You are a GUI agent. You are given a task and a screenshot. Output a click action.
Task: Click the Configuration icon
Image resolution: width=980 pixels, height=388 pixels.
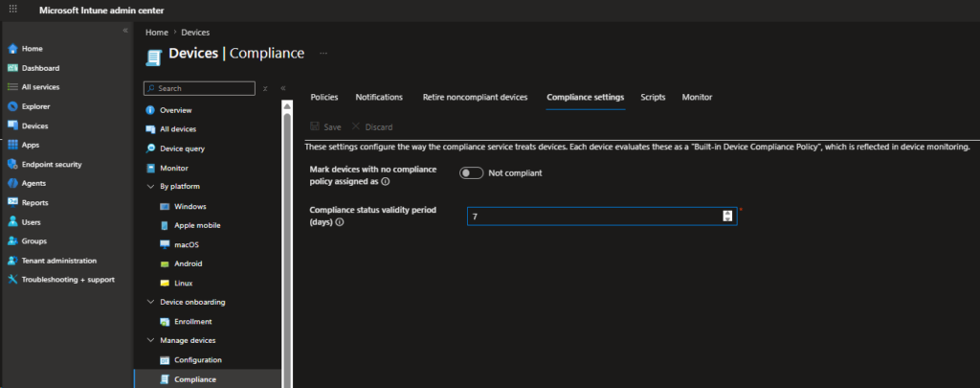165,360
